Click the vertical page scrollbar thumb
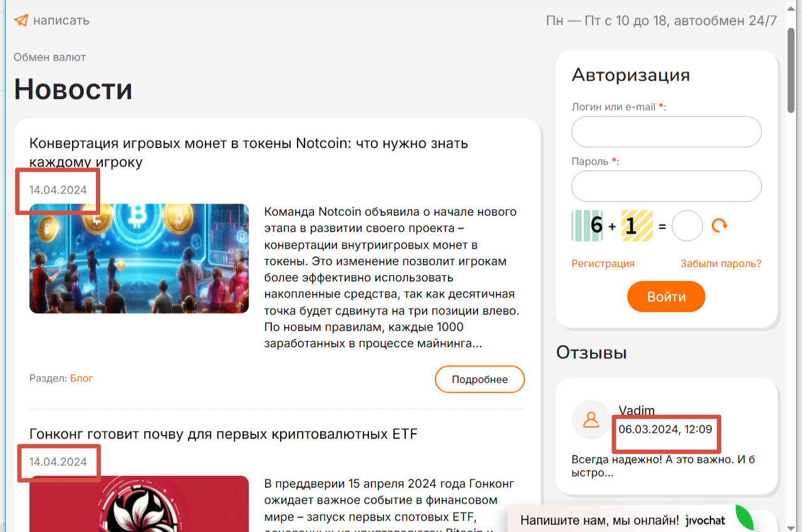Viewport: 802px width, 532px height. [793, 70]
